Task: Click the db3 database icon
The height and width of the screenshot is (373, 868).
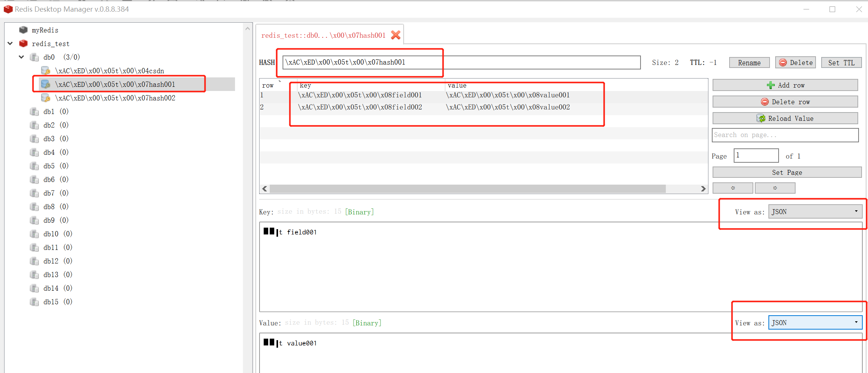Action: (34, 139)
